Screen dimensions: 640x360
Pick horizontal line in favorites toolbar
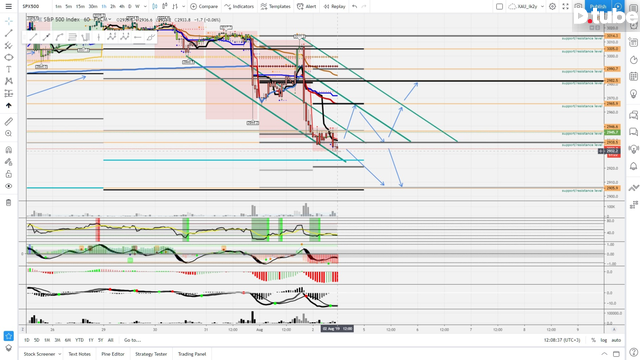(x=138, y=38)
